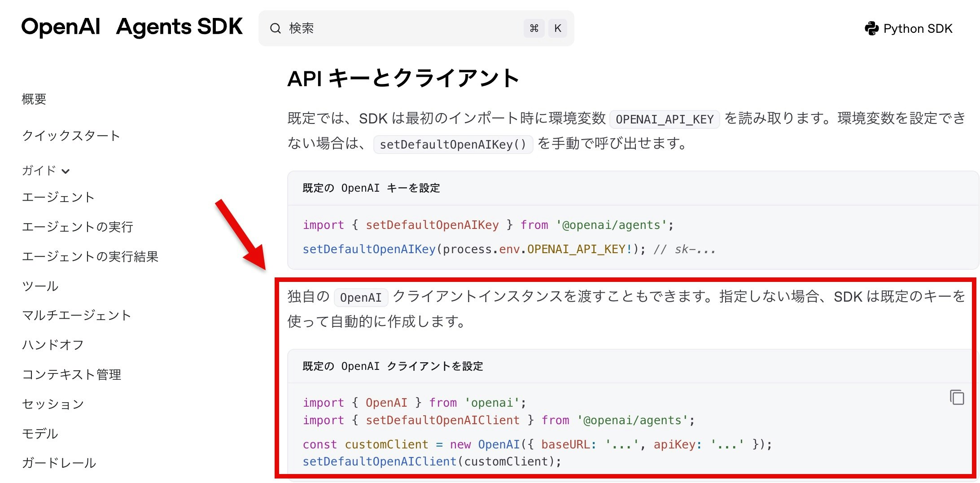This screenshot has width=980, height=483.
Task: Click the setDefaultOpenAIKey() inline code
Action: click(453, 145)
